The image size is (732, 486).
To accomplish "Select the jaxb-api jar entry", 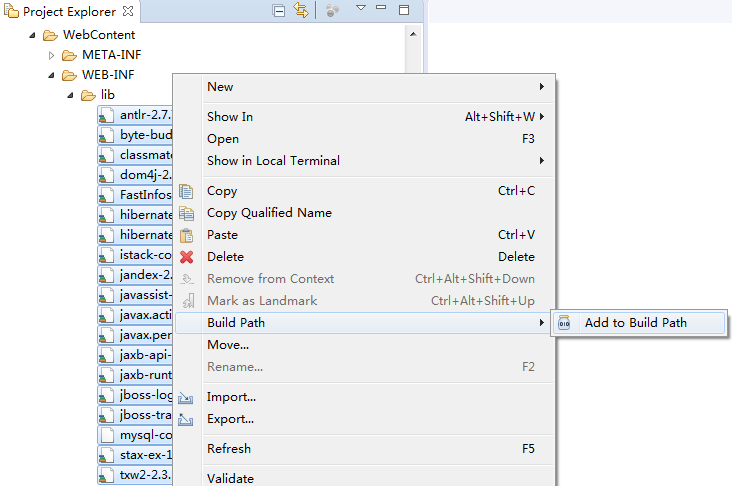I will [x=135, y=355].
